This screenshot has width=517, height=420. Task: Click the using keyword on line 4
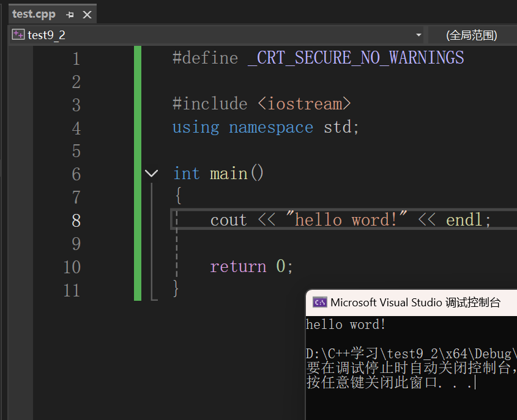(196, 128)
